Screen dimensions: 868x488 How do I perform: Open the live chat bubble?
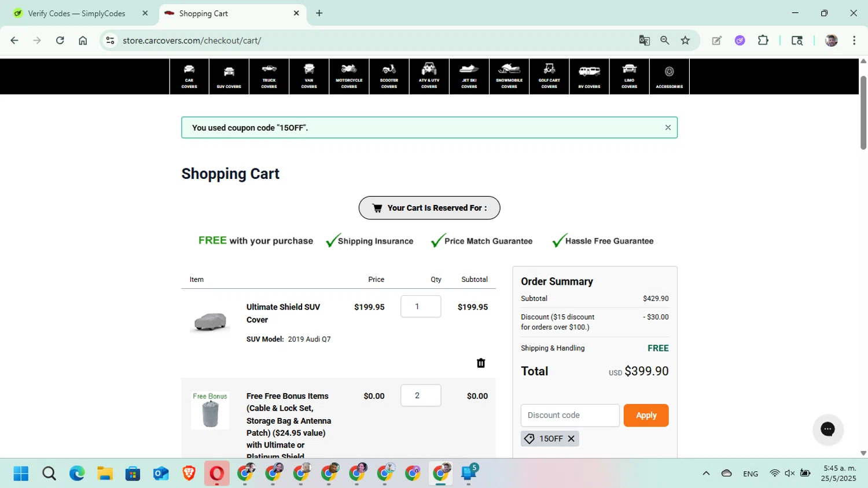827,429
